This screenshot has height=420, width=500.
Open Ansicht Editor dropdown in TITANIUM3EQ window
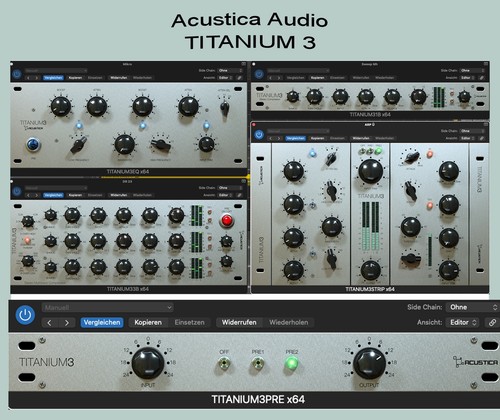coord(226,78)
